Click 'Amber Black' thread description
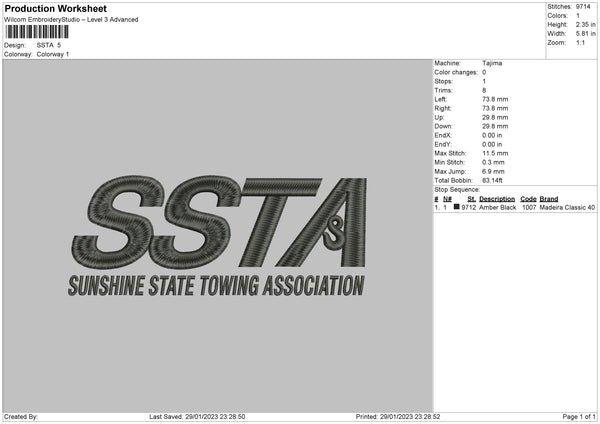Image resolution: width=600 pixels, height=424 pixels. pos(497,207)
